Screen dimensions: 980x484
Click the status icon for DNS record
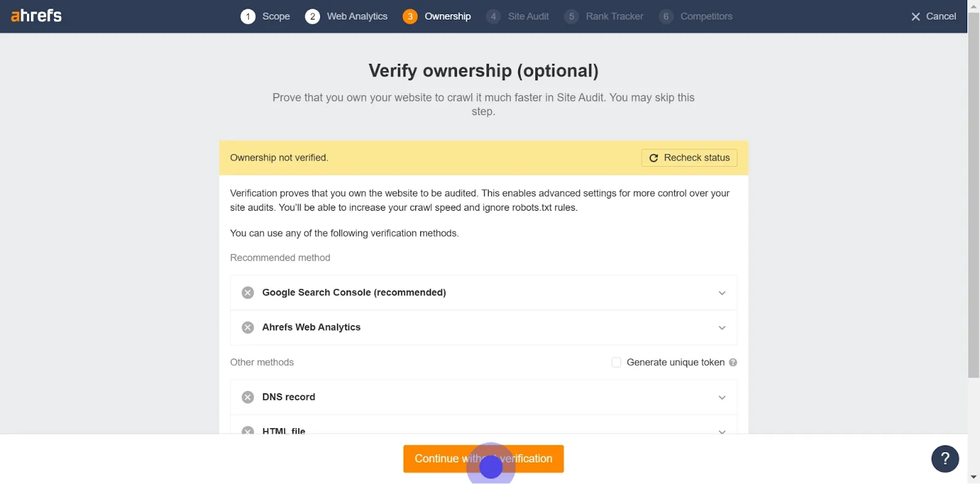click(247, 397)
